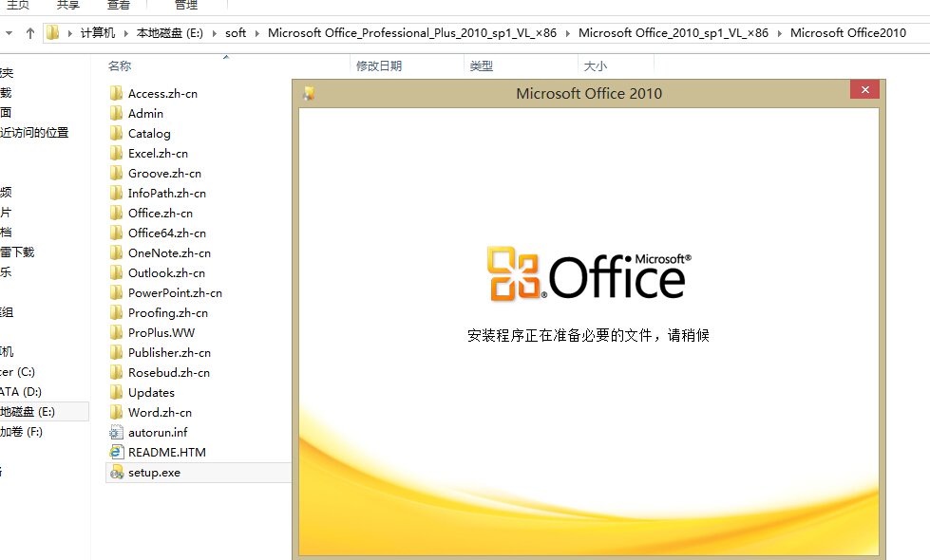The image size is (930, 560).
Task: Select the ProPlus.WW folder name
Action: point(161,332)
